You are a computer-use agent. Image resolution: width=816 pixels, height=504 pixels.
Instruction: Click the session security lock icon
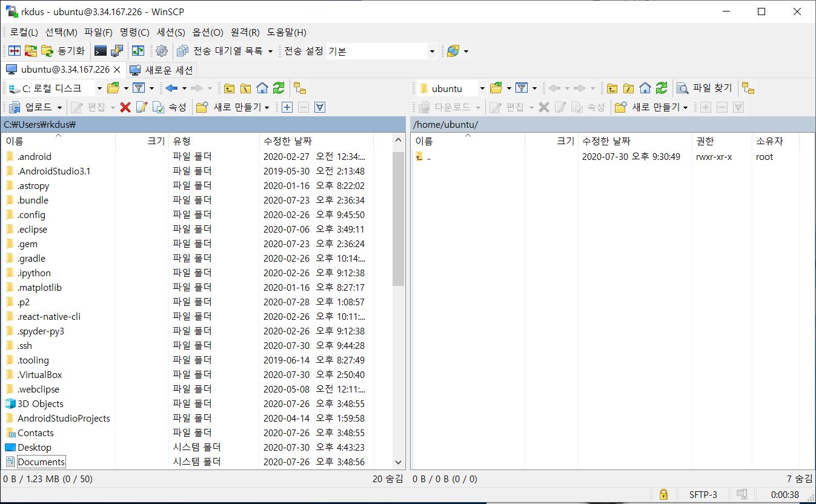coord(663,494)
